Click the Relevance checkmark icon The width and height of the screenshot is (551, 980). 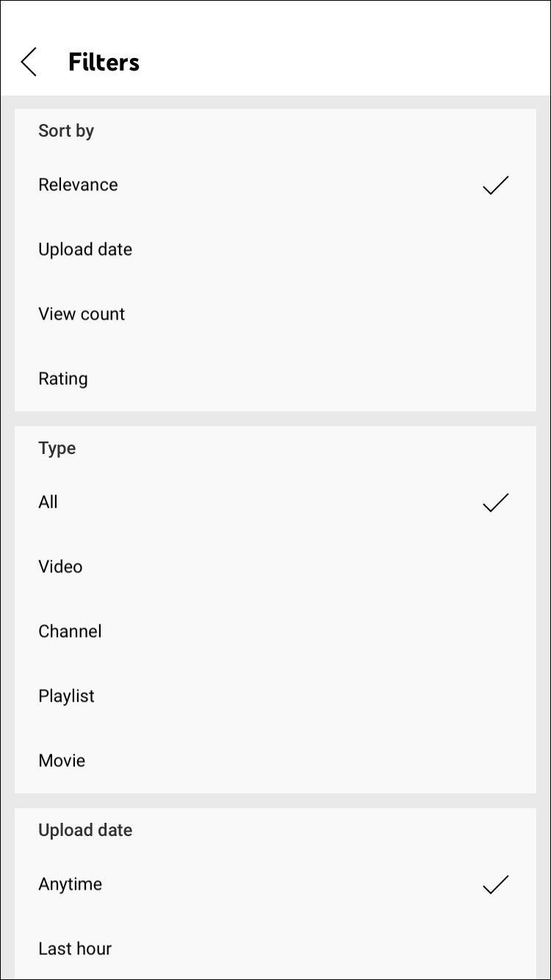coord(496,185)
